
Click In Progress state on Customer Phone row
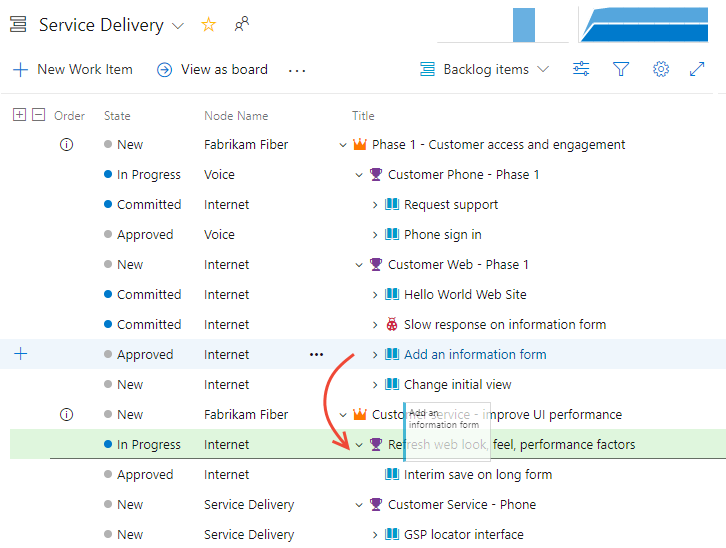click(142, 175)
